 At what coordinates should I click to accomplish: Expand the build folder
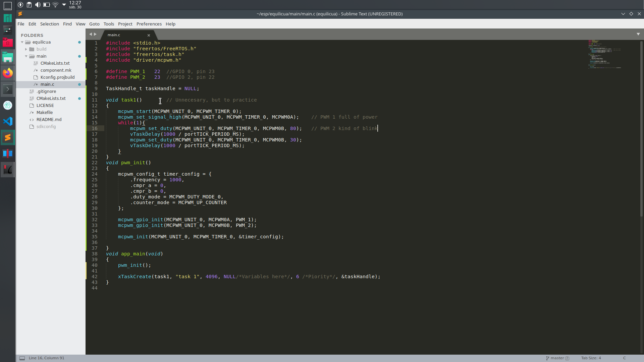26,49
